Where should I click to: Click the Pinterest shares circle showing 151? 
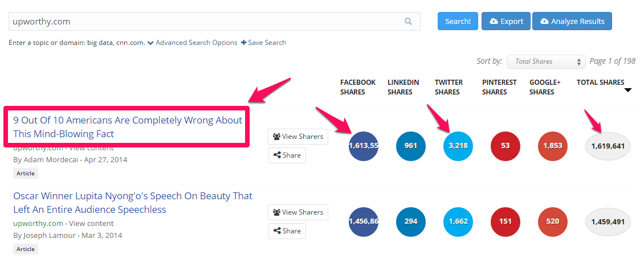pyautogui.click(x=506, y=221)
